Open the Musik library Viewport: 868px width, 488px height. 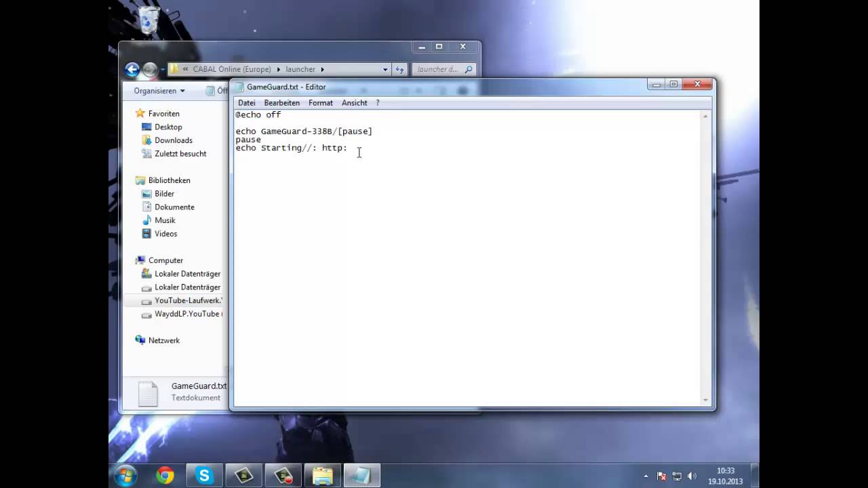[x=165, y=220]
